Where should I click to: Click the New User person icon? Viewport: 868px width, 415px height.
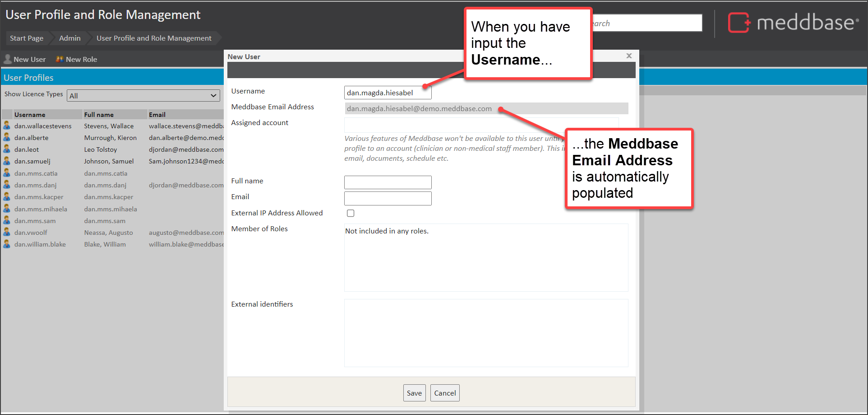tap(8, 59)
